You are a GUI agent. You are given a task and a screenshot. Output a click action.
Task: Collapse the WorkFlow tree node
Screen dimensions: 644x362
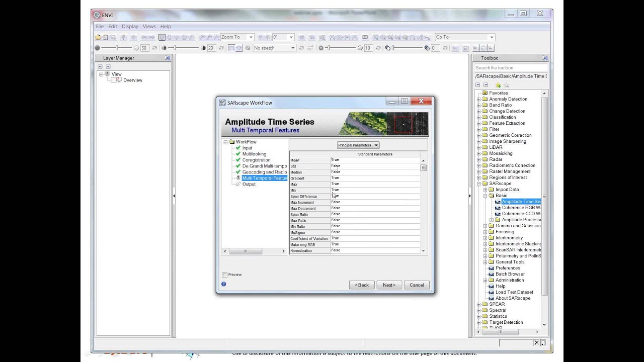coord(225,142)
